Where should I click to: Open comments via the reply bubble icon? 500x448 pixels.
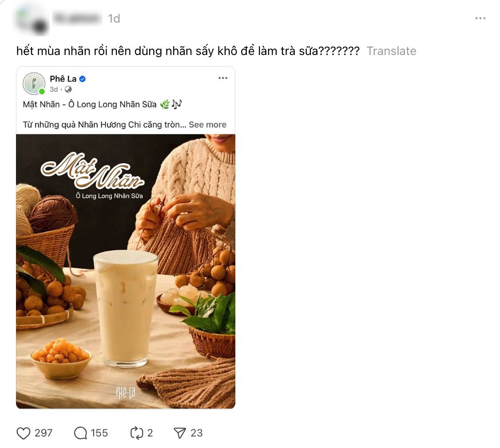[x=80, y=433]
